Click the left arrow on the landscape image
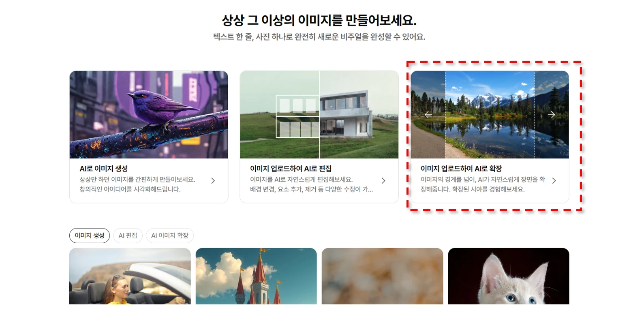The width and height of the screenshot is (644, 321). 428,115
